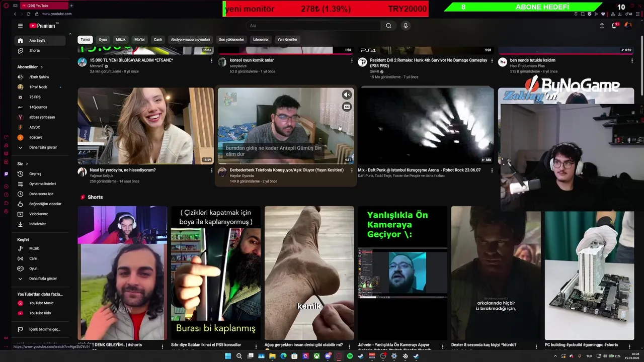Open the Nasıl bir yerdeyim video thumbnail
The image size is (644, 362).
(x=145, y=126)
